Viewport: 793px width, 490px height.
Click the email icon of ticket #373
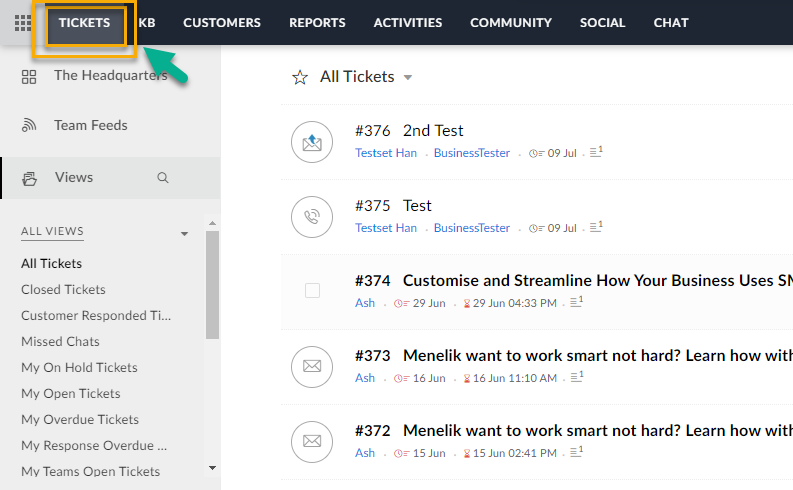312,367
